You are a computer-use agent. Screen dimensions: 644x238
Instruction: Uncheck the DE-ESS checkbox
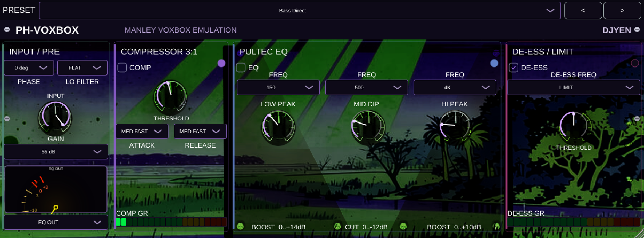coord(513,68)
